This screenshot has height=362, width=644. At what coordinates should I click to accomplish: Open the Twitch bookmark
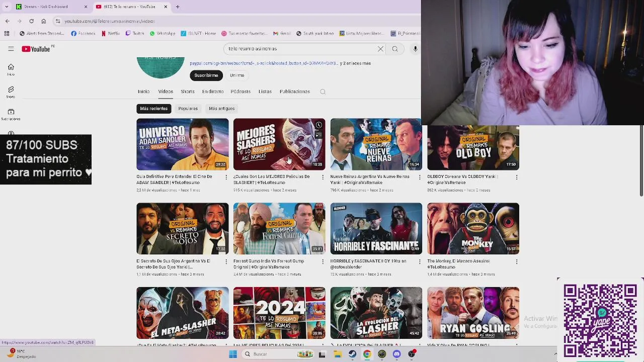135,34
